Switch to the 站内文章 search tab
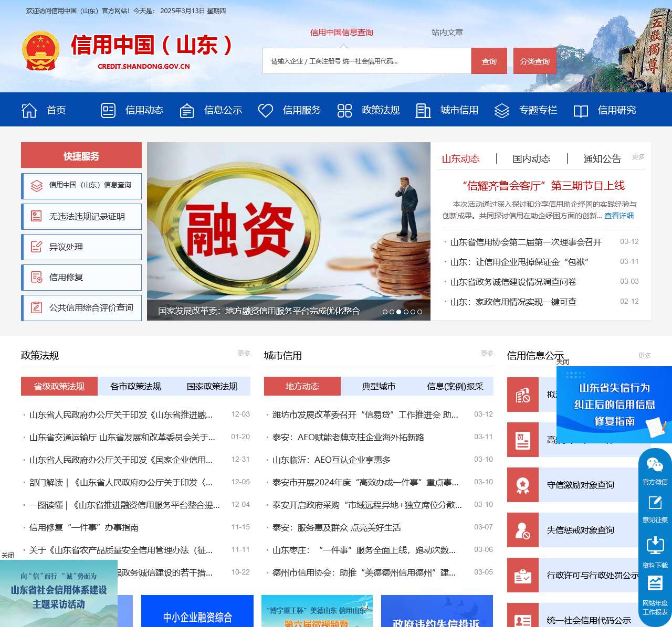672x627 pixels. click(447, 33)
